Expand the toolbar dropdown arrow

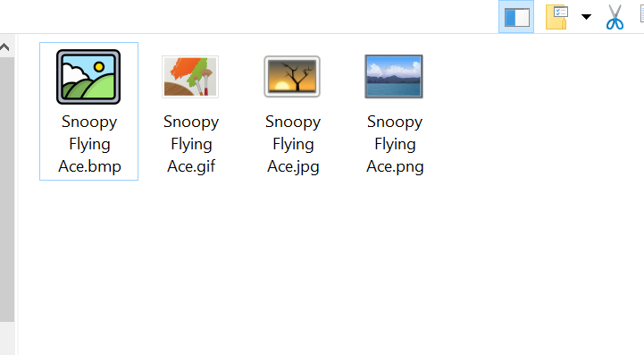point(586,17)
